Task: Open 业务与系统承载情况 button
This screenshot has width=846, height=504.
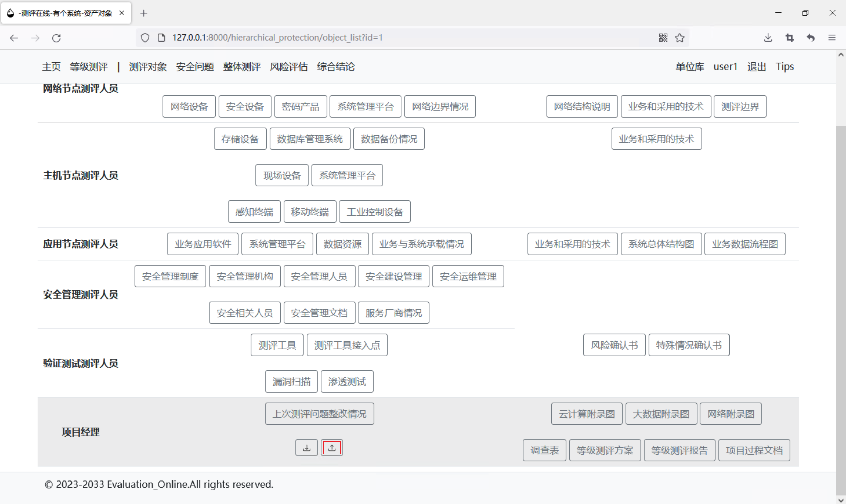Action: [x=422, y=244]
